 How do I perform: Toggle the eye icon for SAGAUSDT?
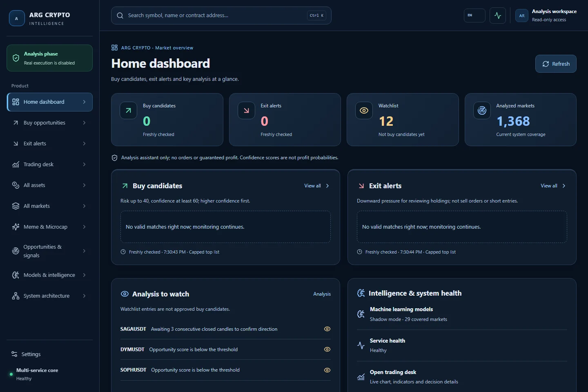click(327, 329)
